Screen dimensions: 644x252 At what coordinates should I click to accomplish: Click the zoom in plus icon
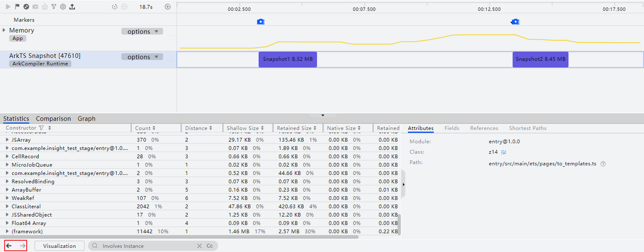click(x=167, y=7)
